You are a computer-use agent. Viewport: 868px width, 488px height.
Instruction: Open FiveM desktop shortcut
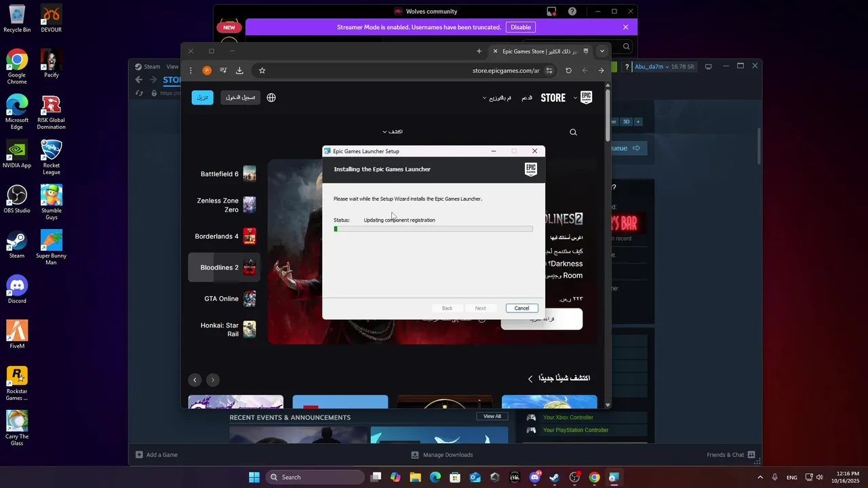(17, 335)
